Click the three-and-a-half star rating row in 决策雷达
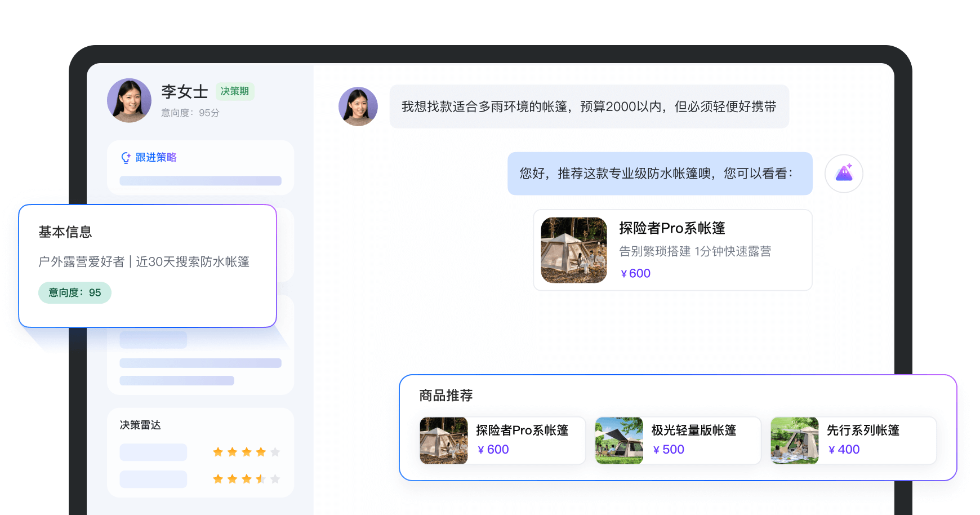 (246, 479)
